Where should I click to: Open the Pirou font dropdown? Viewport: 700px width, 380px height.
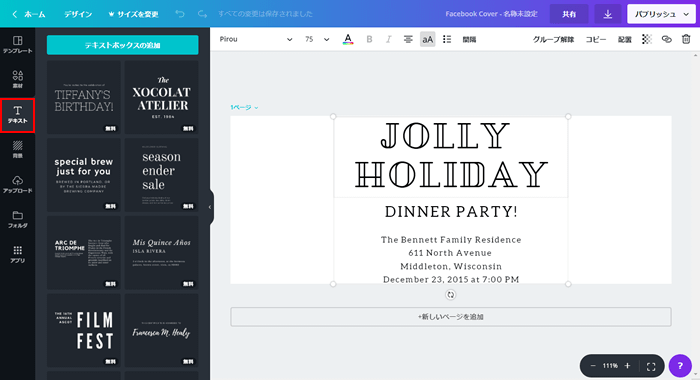tap(255, 39)
